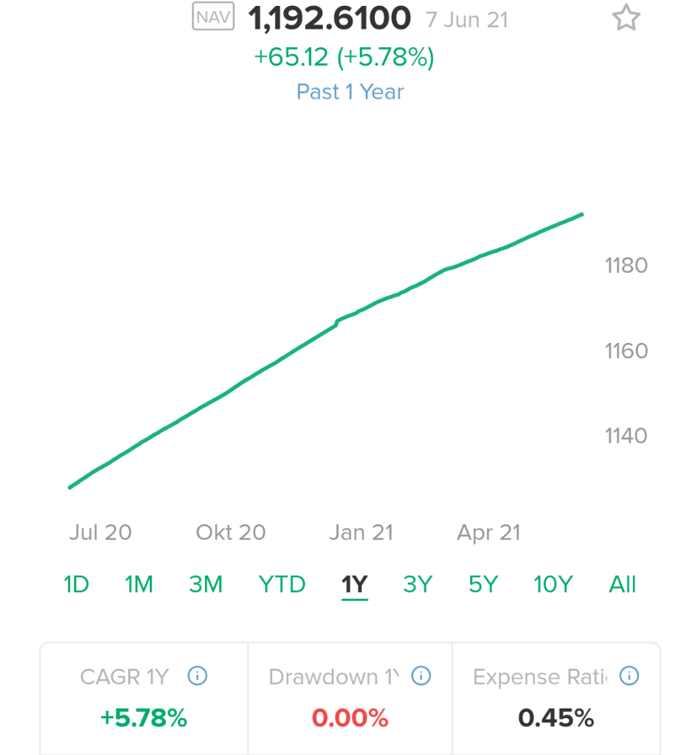Tap the Drawdown 0.00% card
This screenshot has height=755, width=700.
pyautogui.click(x=350, y=699)
